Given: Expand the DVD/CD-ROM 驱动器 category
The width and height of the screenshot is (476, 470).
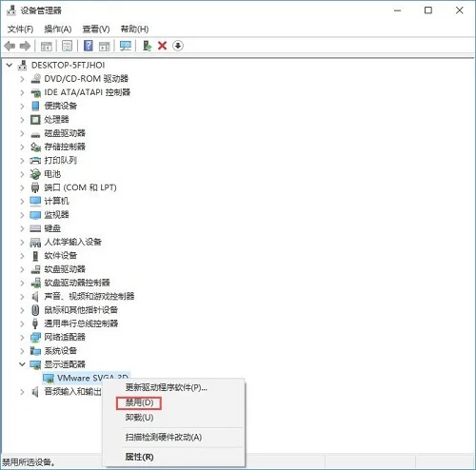Looking at the screenshot, I should coord(22,79).
